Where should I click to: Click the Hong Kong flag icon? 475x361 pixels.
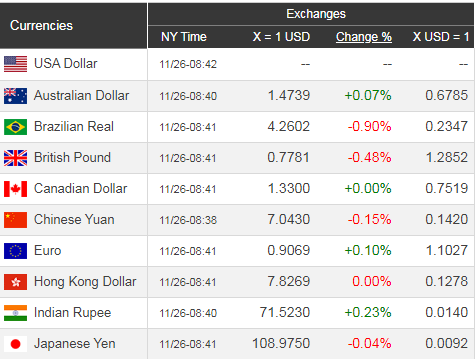tap(15, 282)
